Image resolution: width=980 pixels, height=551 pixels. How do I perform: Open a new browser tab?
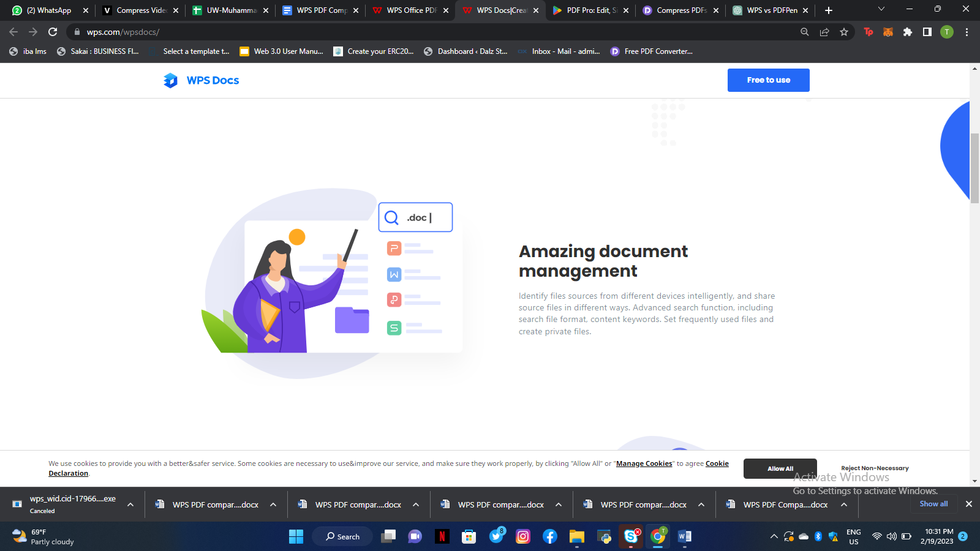[829, 10]
